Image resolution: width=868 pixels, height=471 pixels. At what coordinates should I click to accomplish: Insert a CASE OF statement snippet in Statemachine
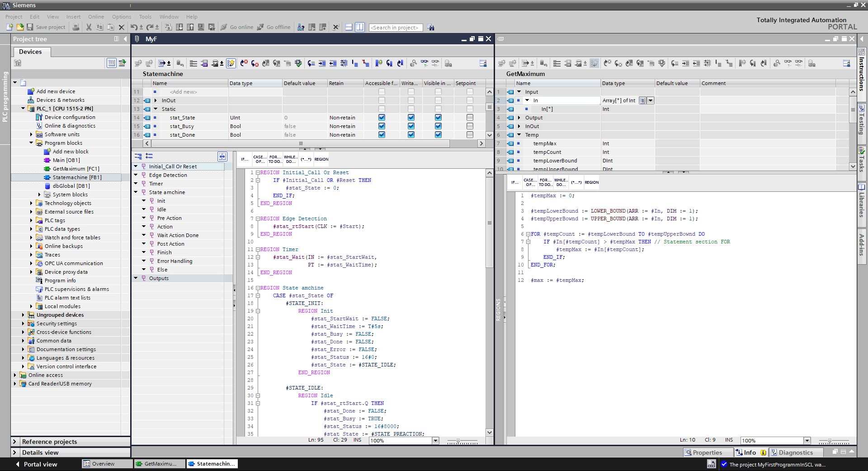coord(259,159)
